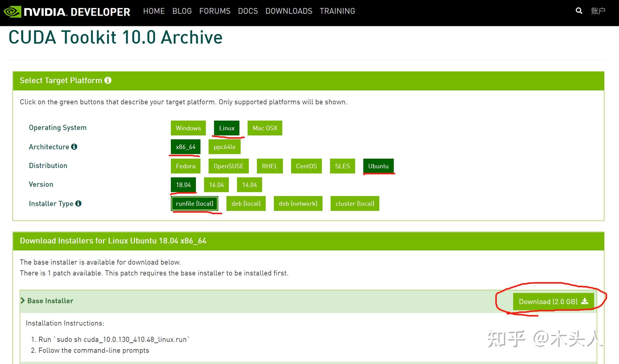The width and height of the screenshot is (619, 364).
Task: Click the NVIDIA Developer logo
Action: click(67, 12)
